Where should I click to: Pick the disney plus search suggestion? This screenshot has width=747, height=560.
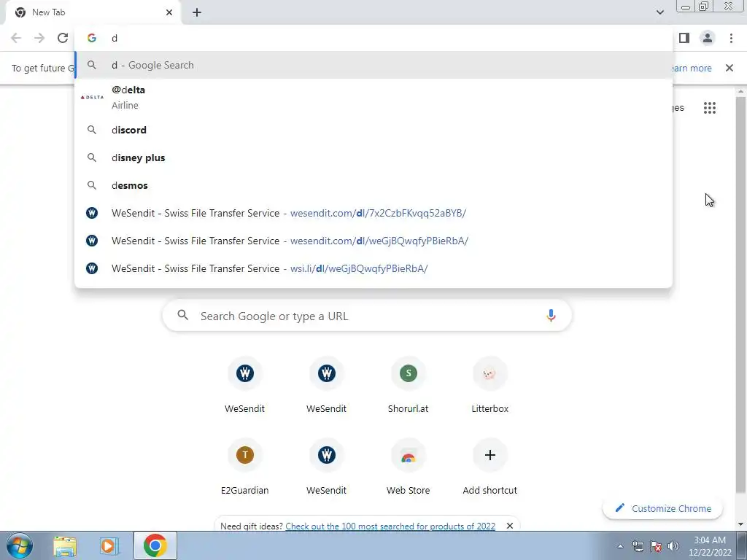tap(373, 157)
